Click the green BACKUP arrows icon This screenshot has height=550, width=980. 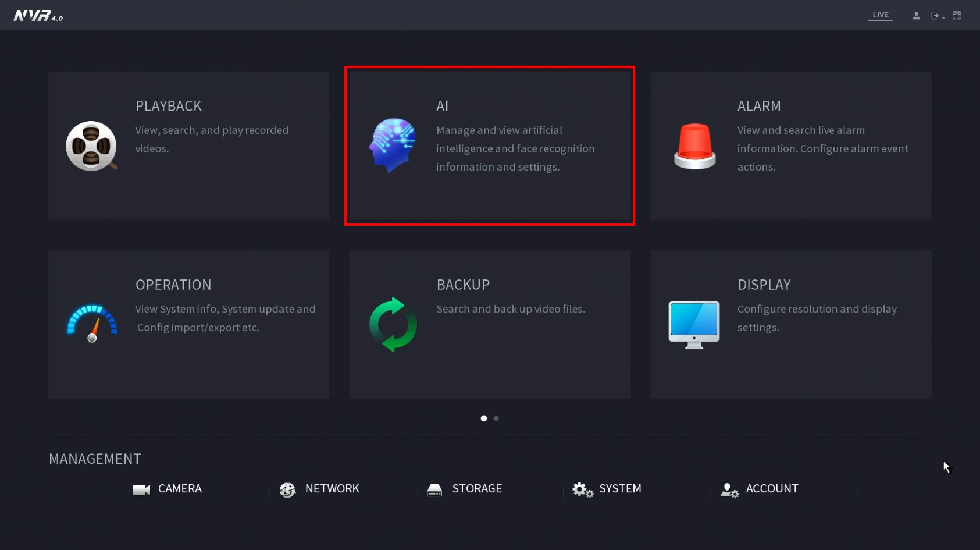point(393,324)
